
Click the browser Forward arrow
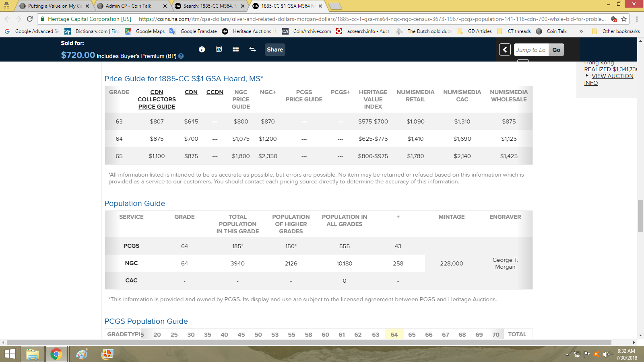[x=19, y=19]
